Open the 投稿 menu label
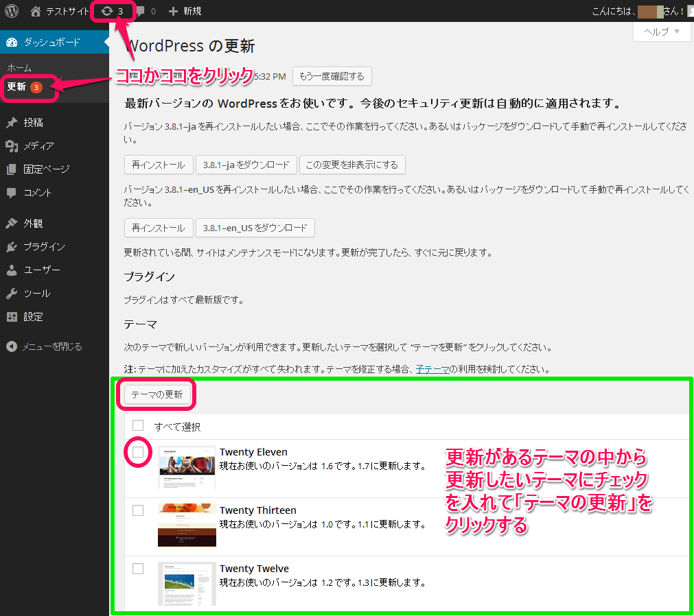The image size is (694, 616). pyautogui.click(x=33, y=123)
